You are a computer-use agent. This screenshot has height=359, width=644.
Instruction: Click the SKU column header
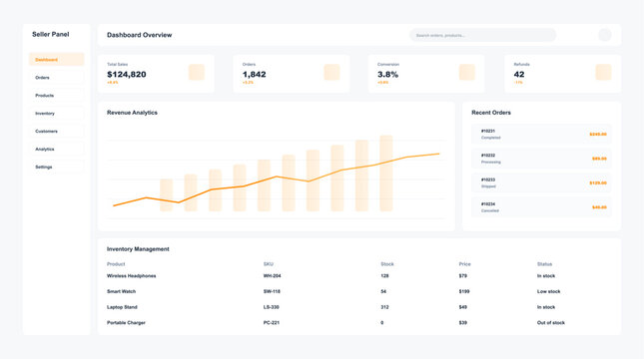(269, 264)
